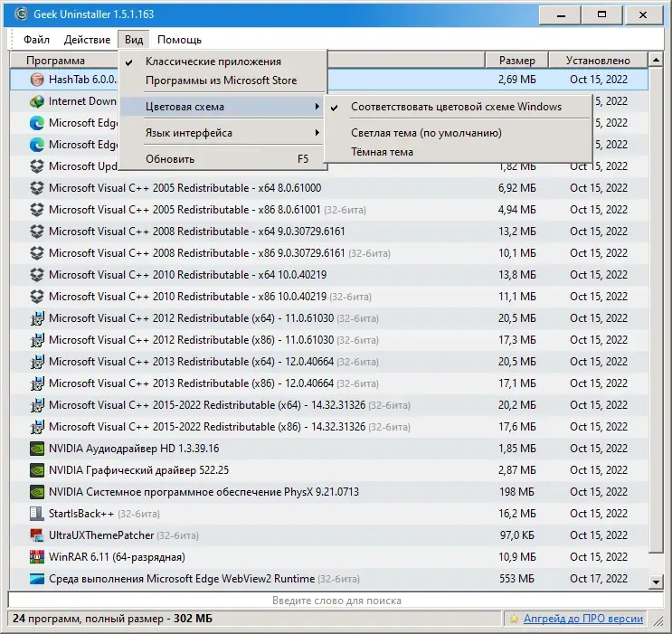Click the Internet Download Manager icon

click(x=37, y=101)
